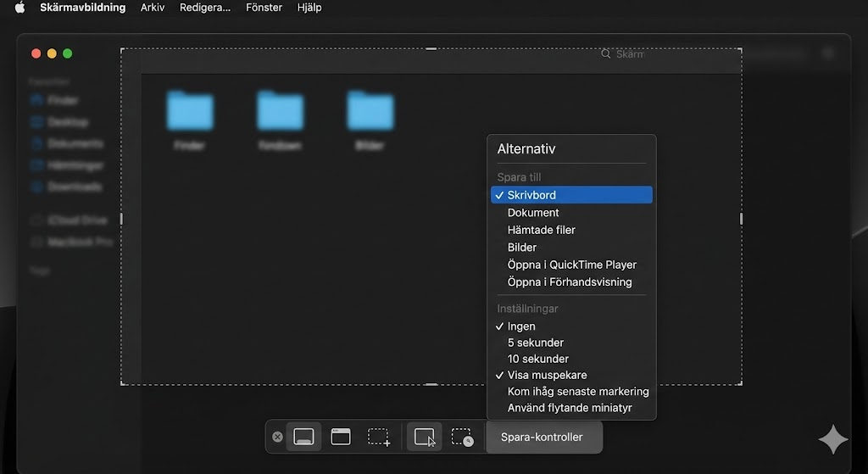
Task: Select capture selected window icon
Action: pyautogui.click(x=341, y=437)
